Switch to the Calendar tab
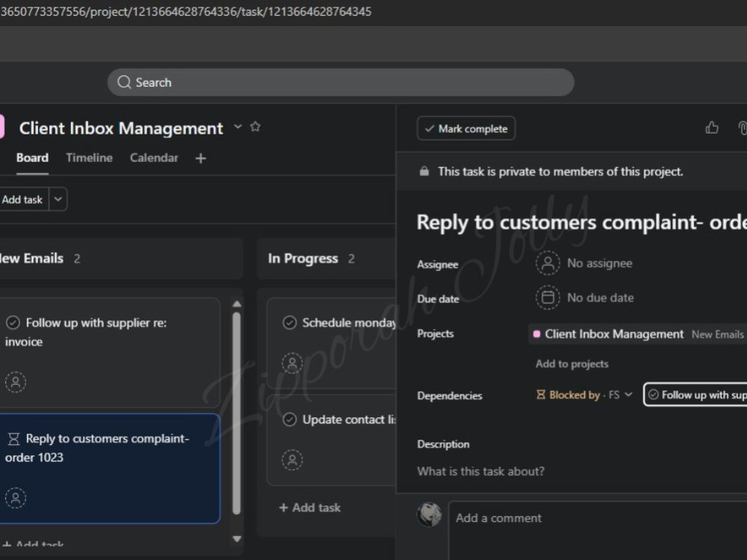Image resolution: width=747 pixels, height=560 pixels. point(154,158)
